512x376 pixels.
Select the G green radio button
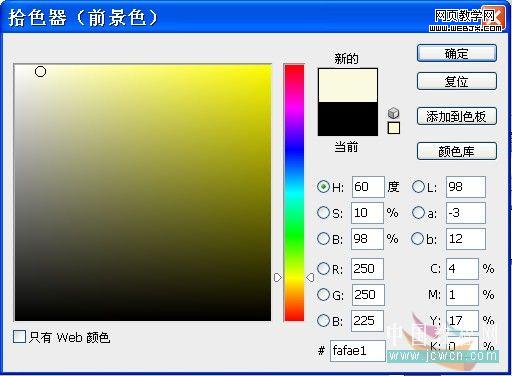[323, 294]
